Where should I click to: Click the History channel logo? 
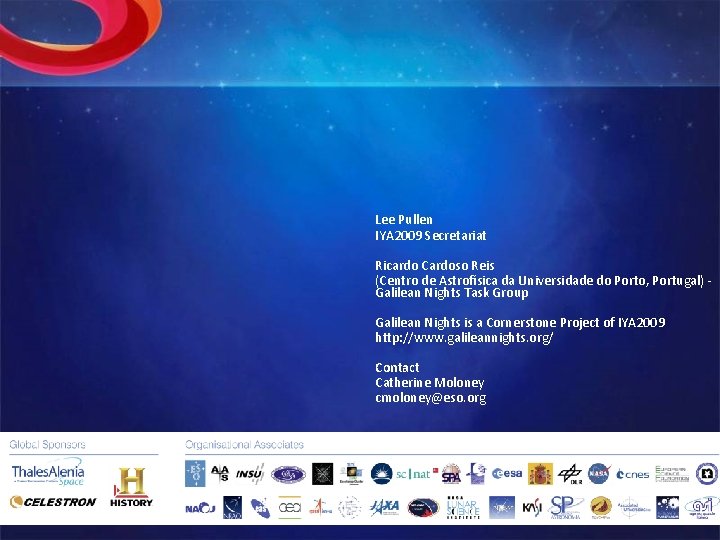131,487
